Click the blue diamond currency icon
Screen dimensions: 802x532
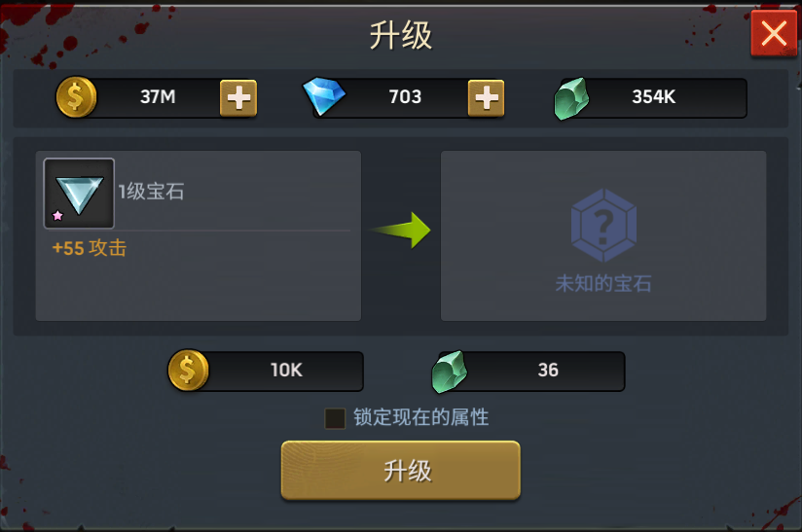pos(324,96)
